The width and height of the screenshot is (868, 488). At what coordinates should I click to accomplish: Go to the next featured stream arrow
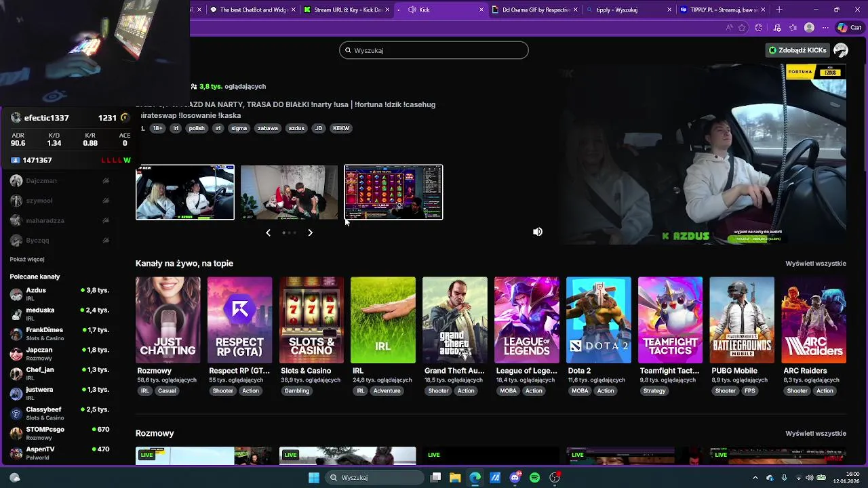point(310,232)
